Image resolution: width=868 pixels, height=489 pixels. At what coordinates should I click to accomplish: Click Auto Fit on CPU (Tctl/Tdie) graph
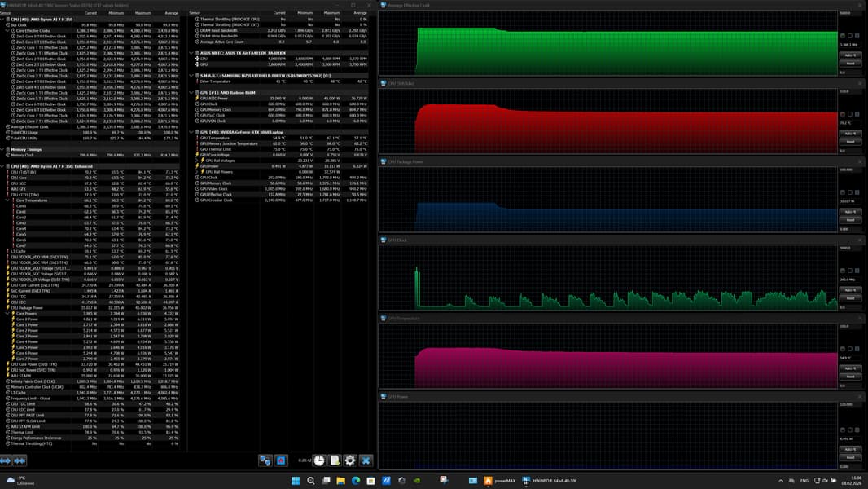(850, 134)
